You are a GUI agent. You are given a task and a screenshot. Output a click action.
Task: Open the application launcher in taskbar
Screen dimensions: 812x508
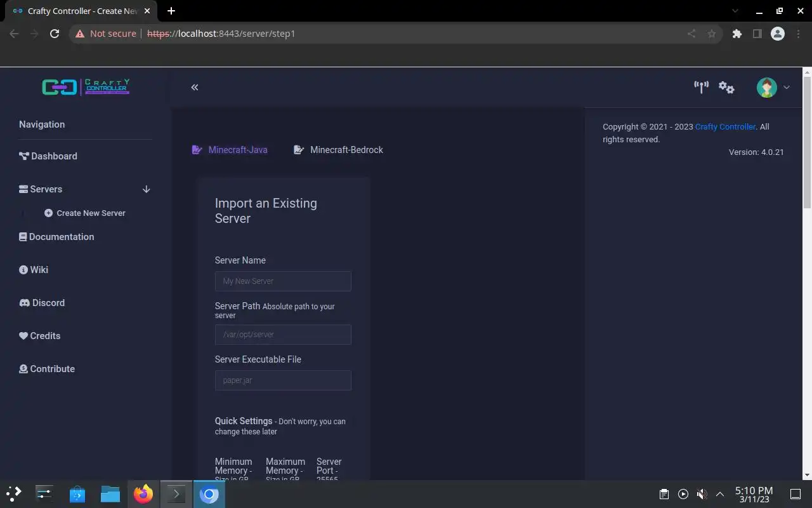[14, 494]
